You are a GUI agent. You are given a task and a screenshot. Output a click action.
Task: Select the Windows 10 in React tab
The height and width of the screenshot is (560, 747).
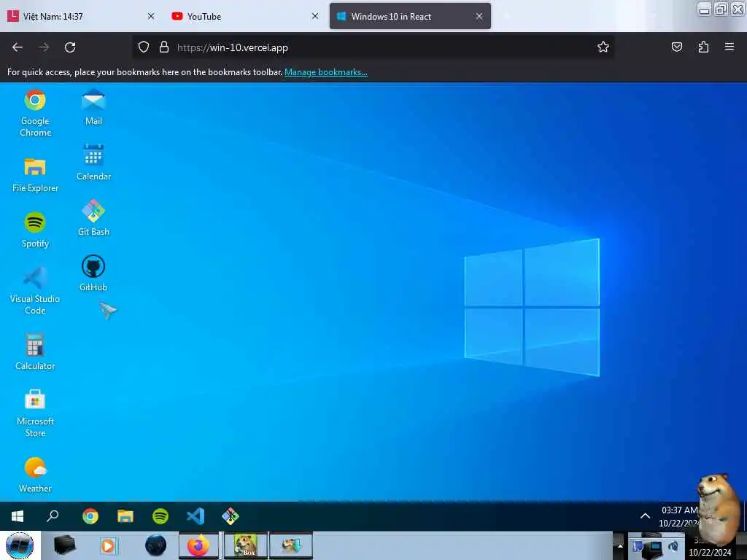coord(410,16)
